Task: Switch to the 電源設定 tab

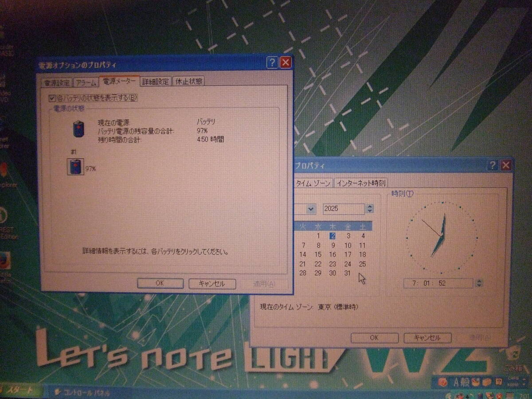Action: pyautogui.click(x=57, y=82)
